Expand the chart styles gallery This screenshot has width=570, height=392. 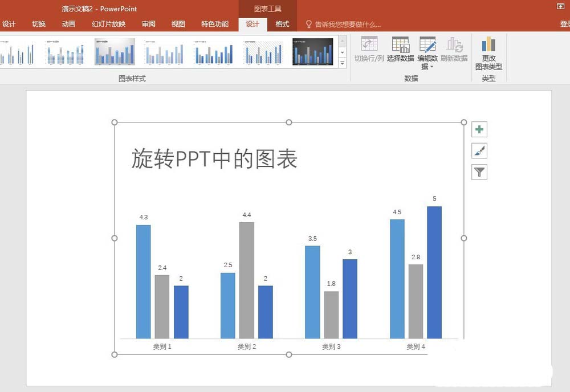[343, 63]
